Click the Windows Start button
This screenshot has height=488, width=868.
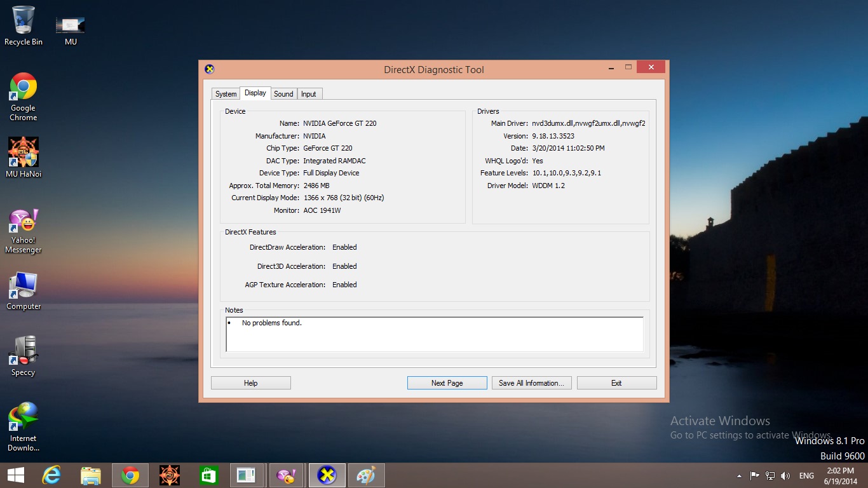[16, 475]
